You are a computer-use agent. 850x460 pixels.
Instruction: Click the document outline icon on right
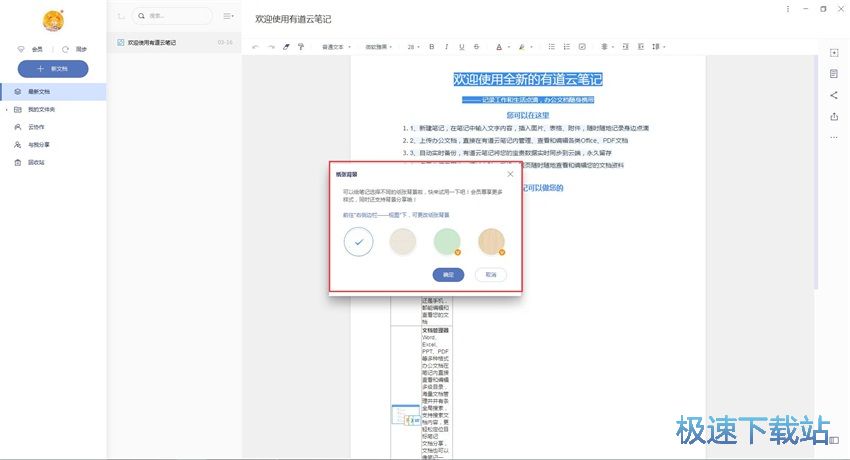pyautogui.click(x=834, y=74)
